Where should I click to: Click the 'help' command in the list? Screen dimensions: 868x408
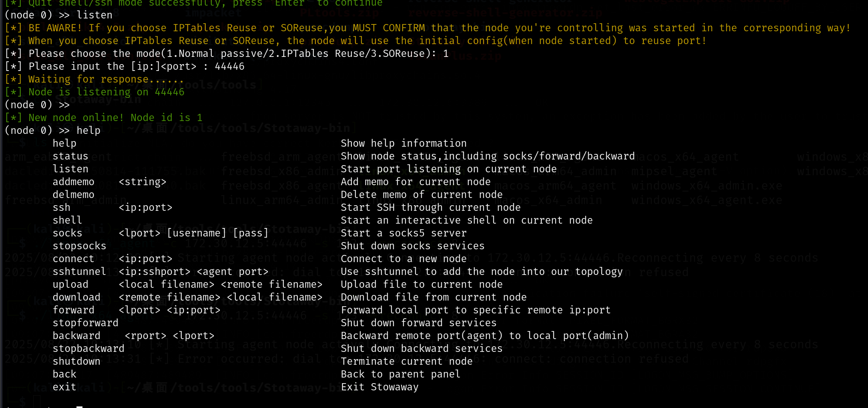coord(64,143)
